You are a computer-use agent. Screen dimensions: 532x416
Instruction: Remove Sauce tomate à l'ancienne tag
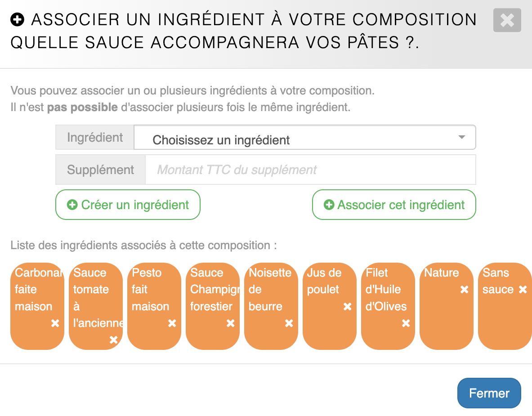coord(113,340)
